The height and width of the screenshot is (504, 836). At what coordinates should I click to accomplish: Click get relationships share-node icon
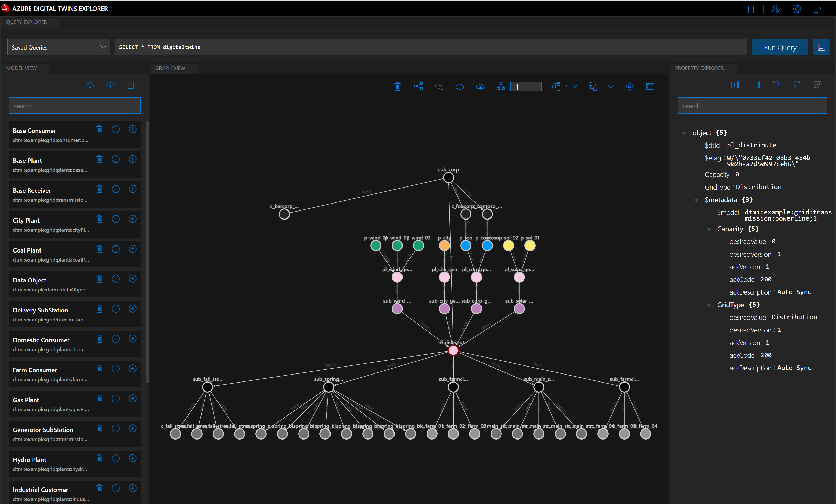coord(418,86)
